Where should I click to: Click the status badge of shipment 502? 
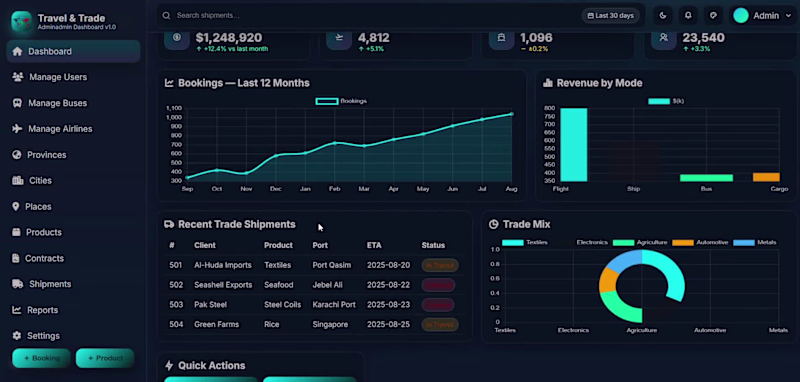[x=438, y=285]
